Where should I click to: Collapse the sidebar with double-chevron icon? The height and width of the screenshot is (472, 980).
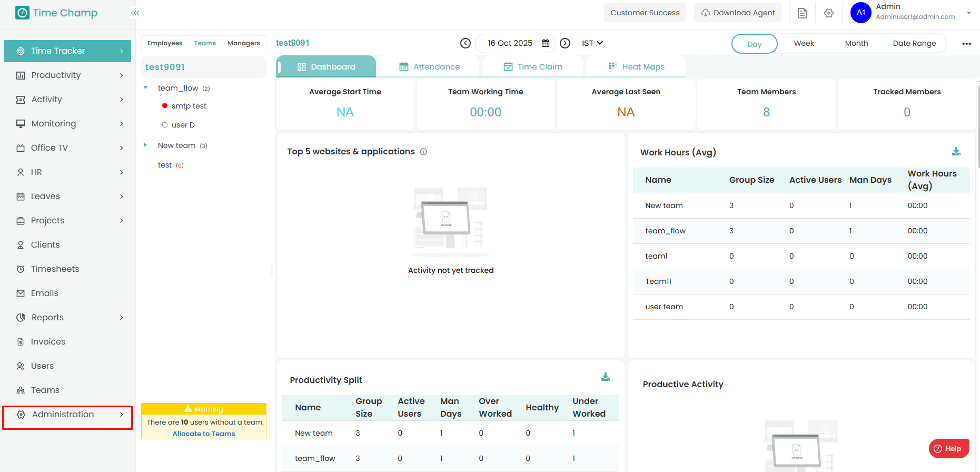(x=135, y=13)
